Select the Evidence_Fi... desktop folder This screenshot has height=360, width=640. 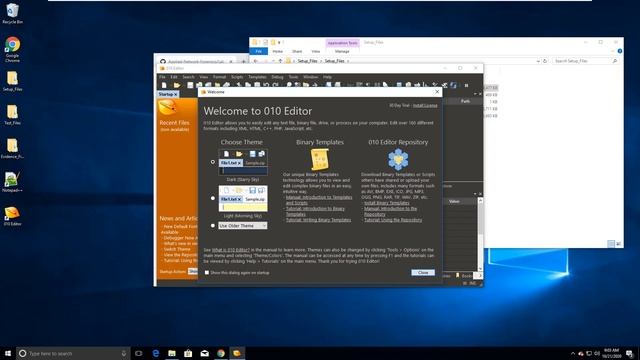[12, 148]
